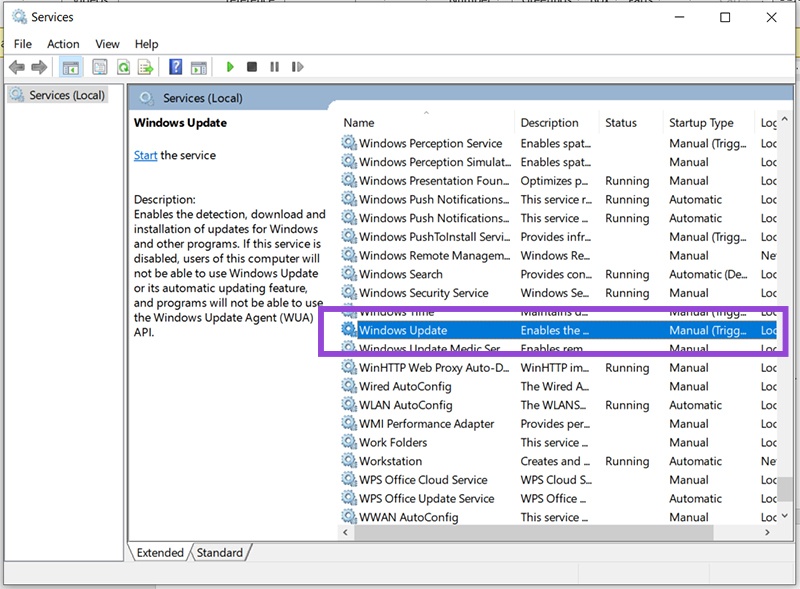Image resolution: width=800 pixels, height=589 pixels.
Task: Click the vertical scrollbar thumb
Action: pyautogui.click(x=785, y=489)
